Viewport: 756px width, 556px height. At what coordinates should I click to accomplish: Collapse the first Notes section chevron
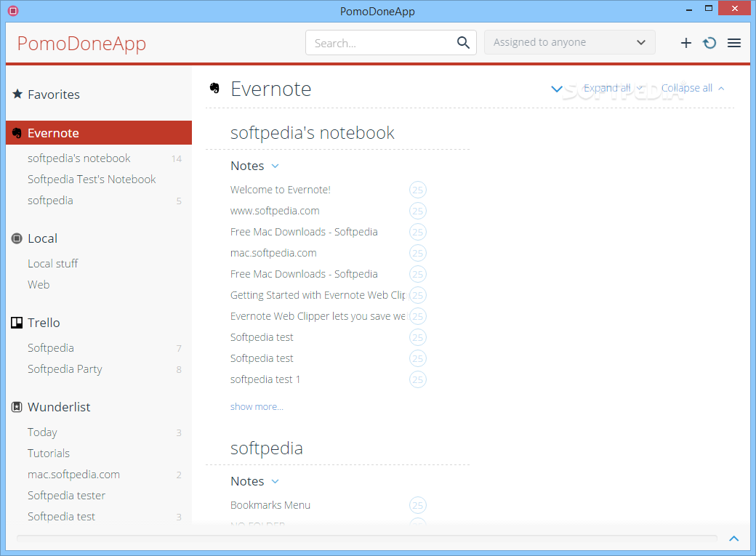[x=276, y=166]
